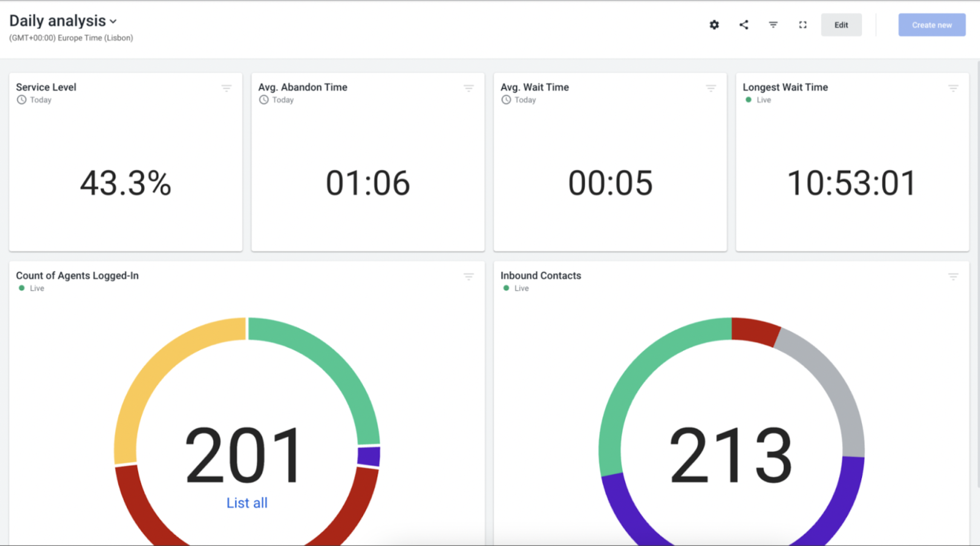Click the Create new button

click(932, 25)
